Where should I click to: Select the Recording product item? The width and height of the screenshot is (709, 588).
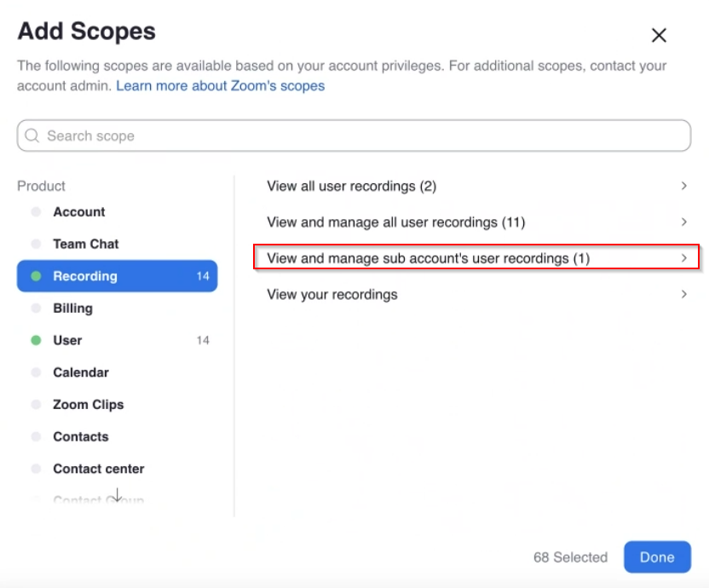[117, 276]
